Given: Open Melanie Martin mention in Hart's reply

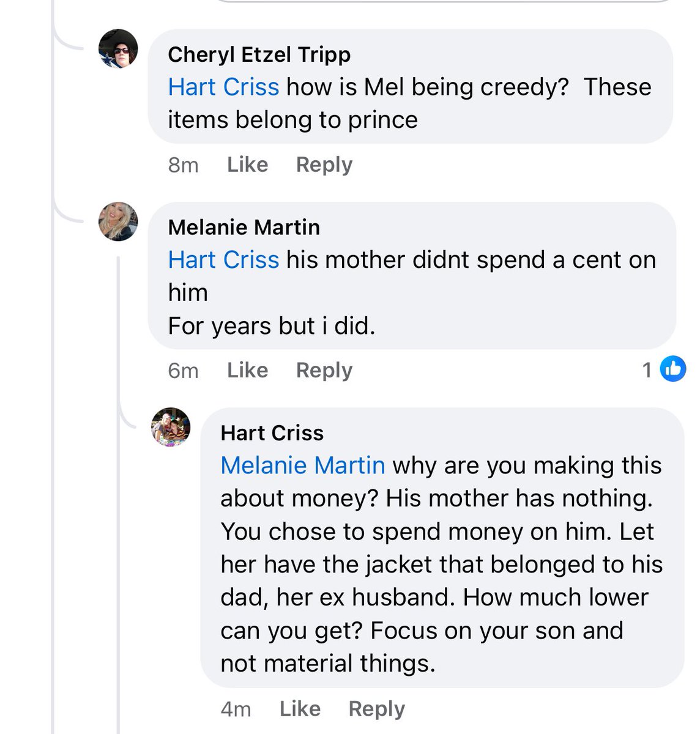Looking at the screenshot, I should [x=302, y=465].
